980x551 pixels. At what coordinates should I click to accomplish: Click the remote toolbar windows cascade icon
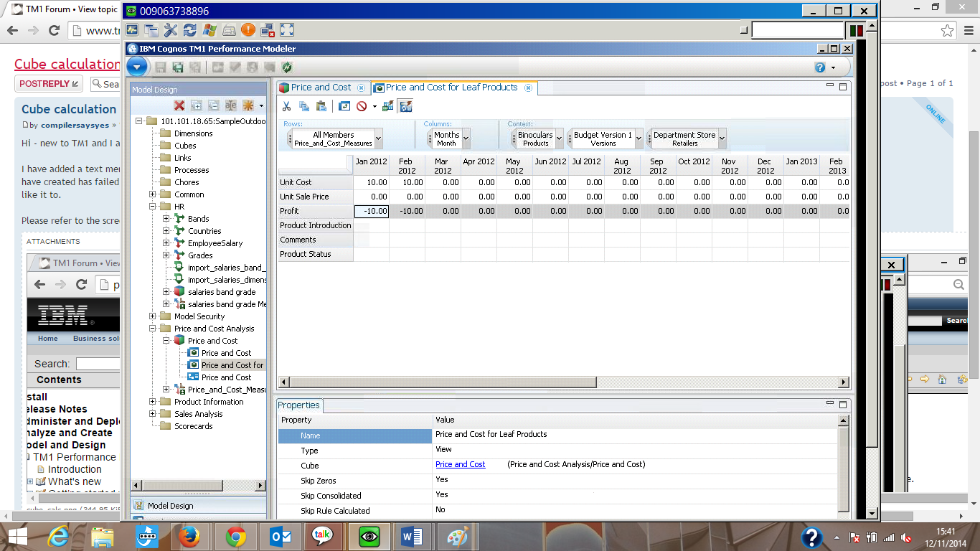151,30
